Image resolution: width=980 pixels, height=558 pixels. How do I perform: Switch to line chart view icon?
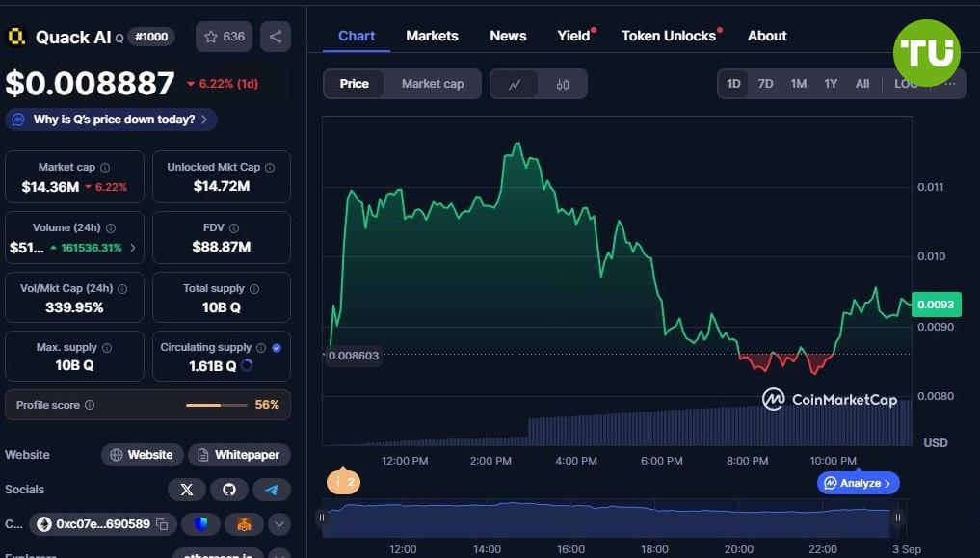click(515, 85)
